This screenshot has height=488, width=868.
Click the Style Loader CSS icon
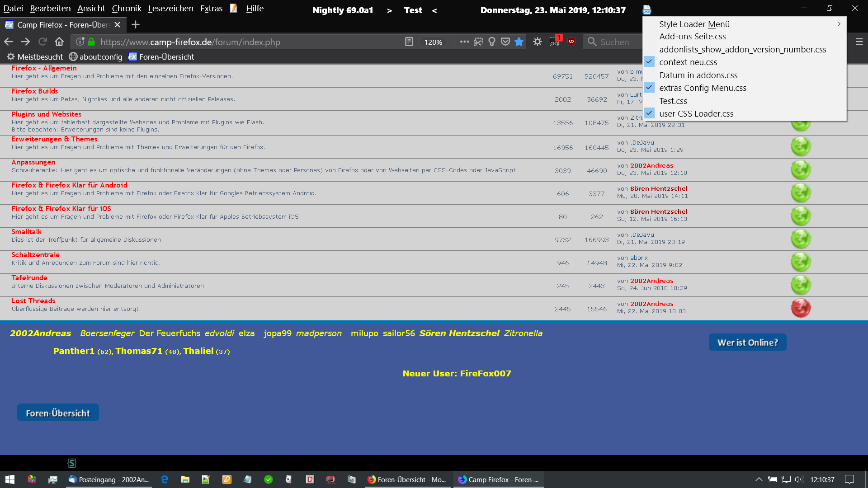point(647,9)
